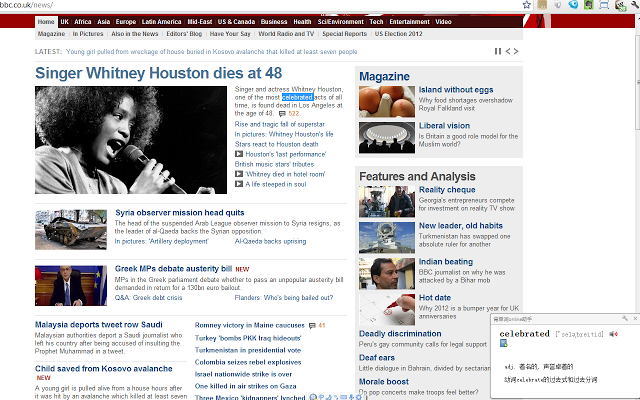Viewport: 640px width, 400px height.
Task: Click video icon beside 'Whitney died in hotel room'
Action: (x=239, y=174)
